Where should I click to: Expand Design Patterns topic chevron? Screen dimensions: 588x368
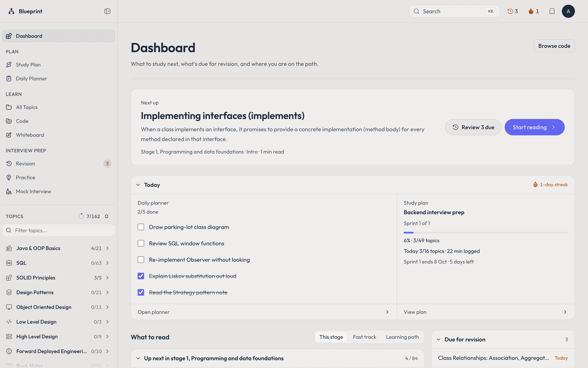point(107,293)
